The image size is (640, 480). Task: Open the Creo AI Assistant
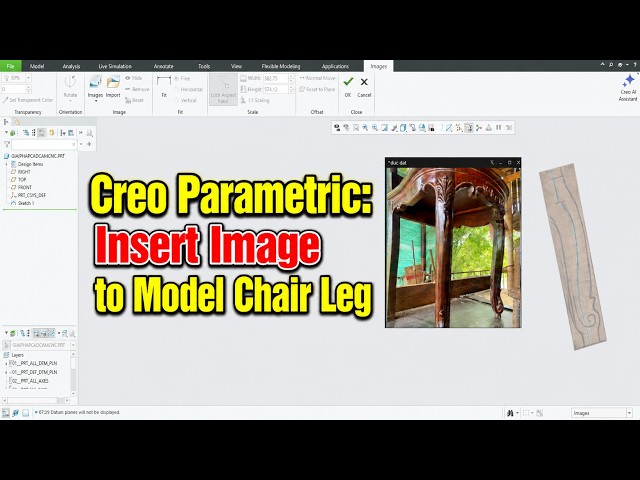628,88
